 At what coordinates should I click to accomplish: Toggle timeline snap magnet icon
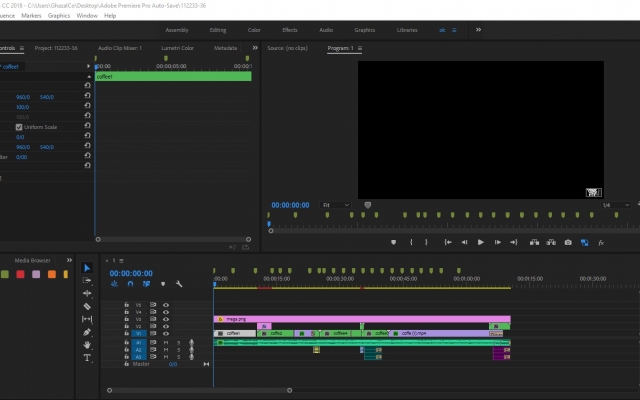point(130,284)
